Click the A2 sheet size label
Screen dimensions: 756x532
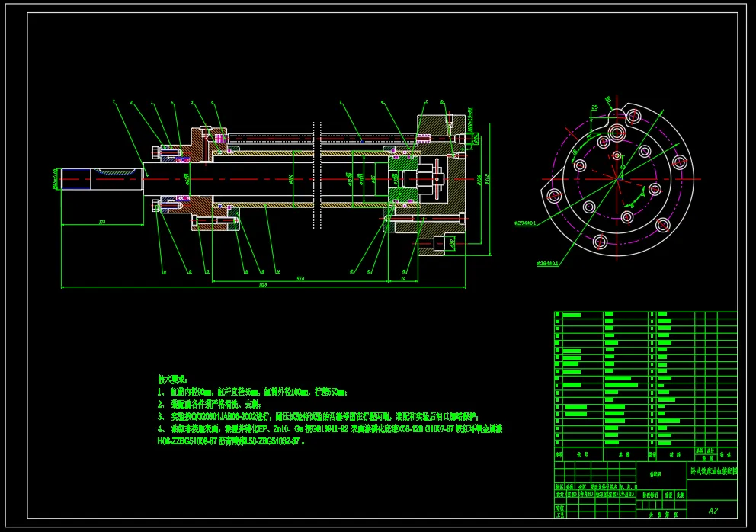(713, 511)
